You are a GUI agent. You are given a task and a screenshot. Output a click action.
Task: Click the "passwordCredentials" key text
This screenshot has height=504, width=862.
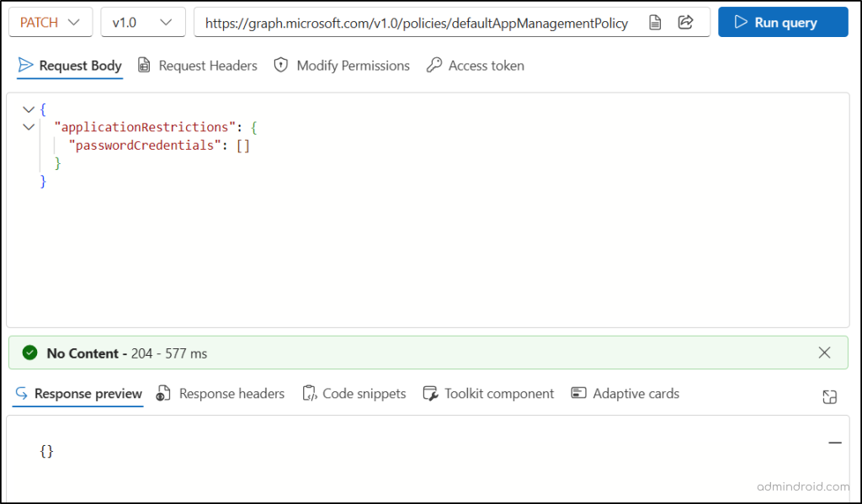tap(145, 145)
